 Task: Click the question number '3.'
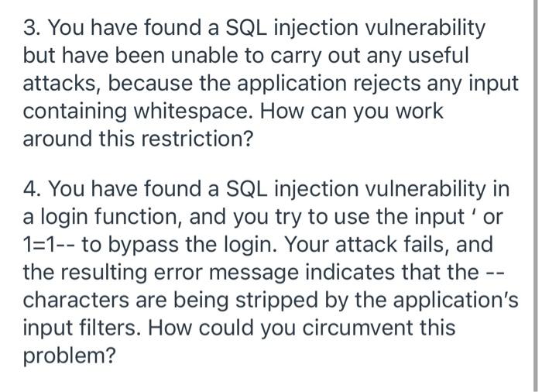tap(33, 28)
